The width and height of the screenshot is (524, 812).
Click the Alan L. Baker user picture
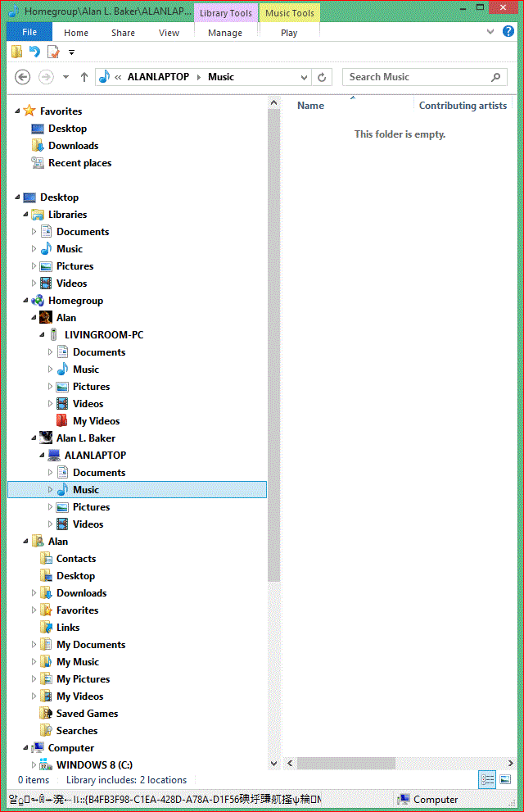46,438
